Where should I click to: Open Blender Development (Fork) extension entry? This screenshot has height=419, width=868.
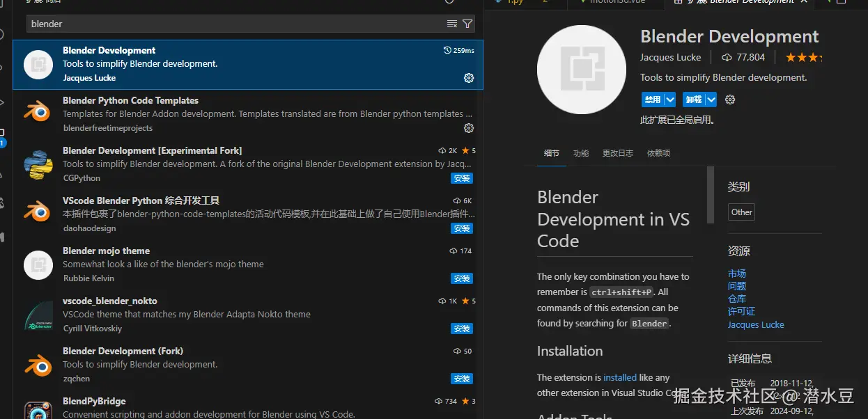(247, 365)
